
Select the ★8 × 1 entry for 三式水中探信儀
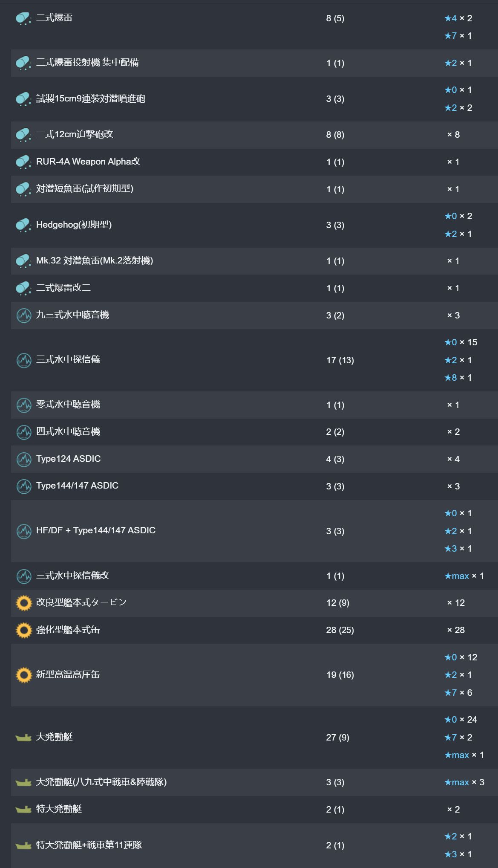(x=458, y=378)
